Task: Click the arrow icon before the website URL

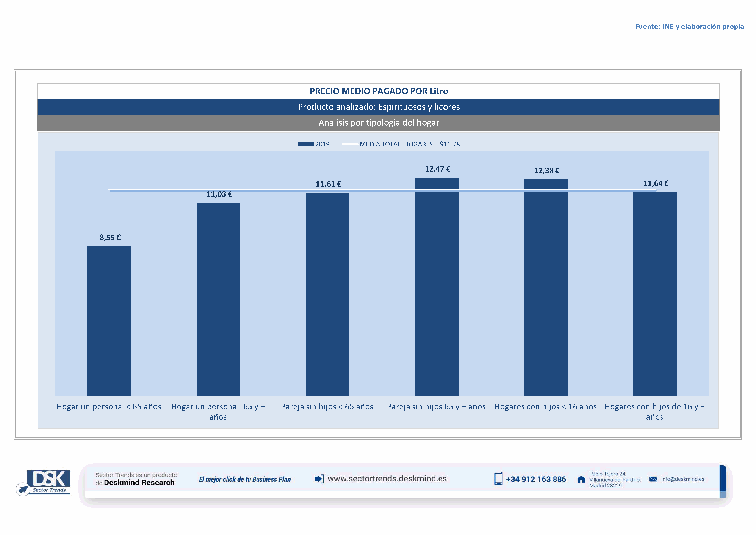Action: coord(319,479)
